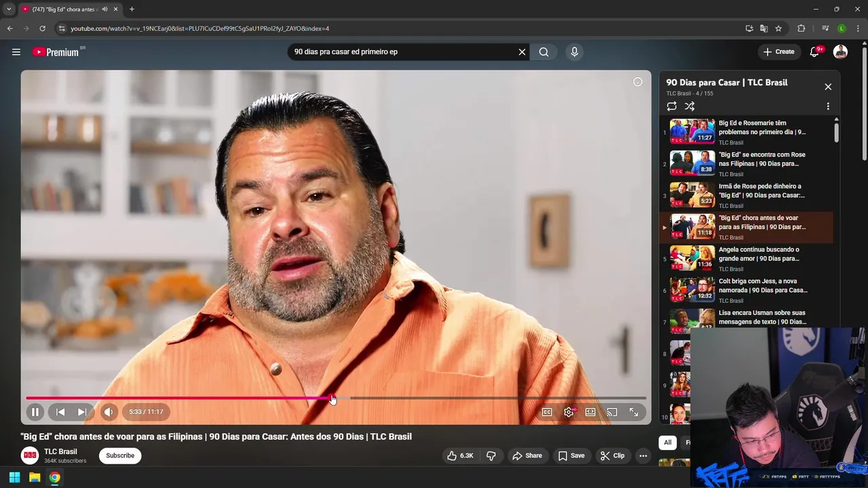Subscribe to TLC Brasil
Image resolution: width=868 pixels, height=488 pixels.
120,455
